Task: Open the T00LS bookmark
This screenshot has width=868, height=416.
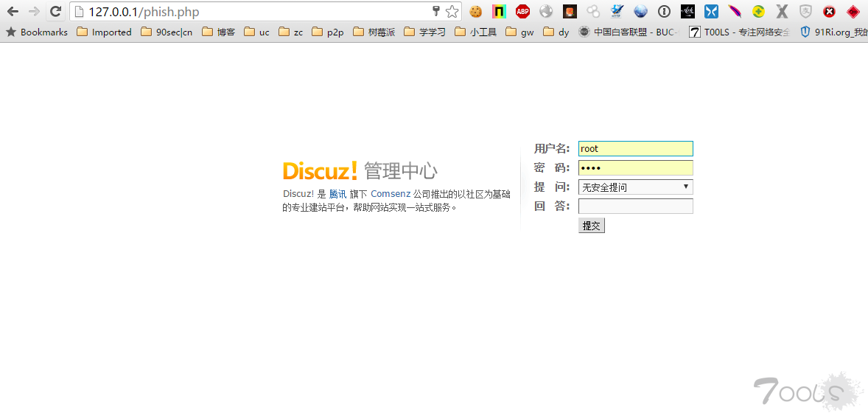Action: pyautogui.click(x=740, y=32)
